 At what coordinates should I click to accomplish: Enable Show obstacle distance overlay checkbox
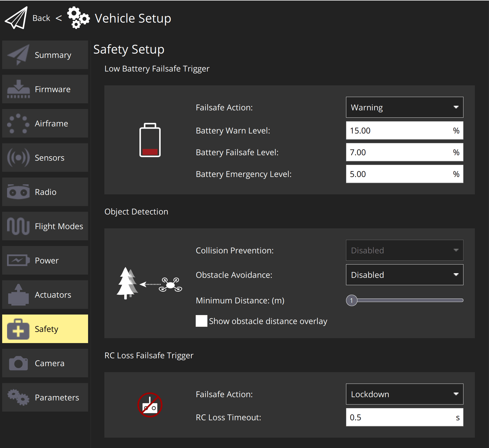click(x=201, y=321)
